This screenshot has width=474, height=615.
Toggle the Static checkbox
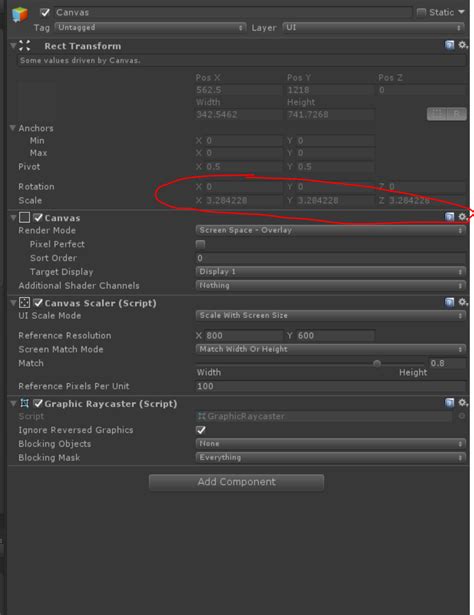coord(421,13)
